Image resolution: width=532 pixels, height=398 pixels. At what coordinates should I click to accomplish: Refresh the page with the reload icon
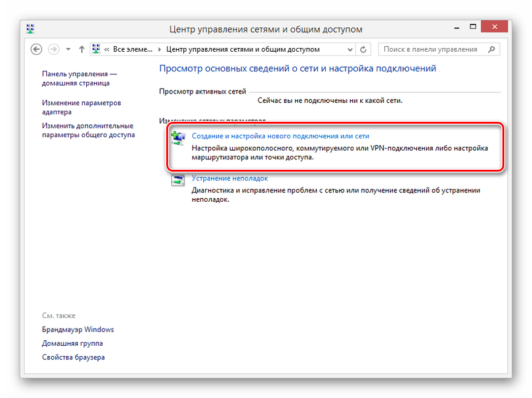(x=363, y=49)
